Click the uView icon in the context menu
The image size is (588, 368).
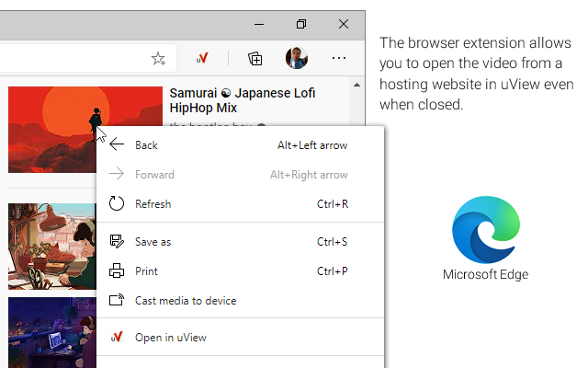117,338
